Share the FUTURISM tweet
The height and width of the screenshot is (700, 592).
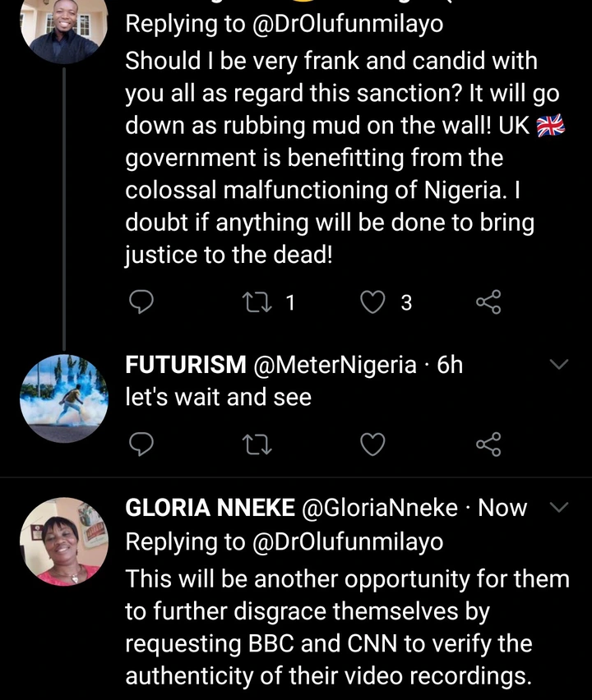point(488,444)
